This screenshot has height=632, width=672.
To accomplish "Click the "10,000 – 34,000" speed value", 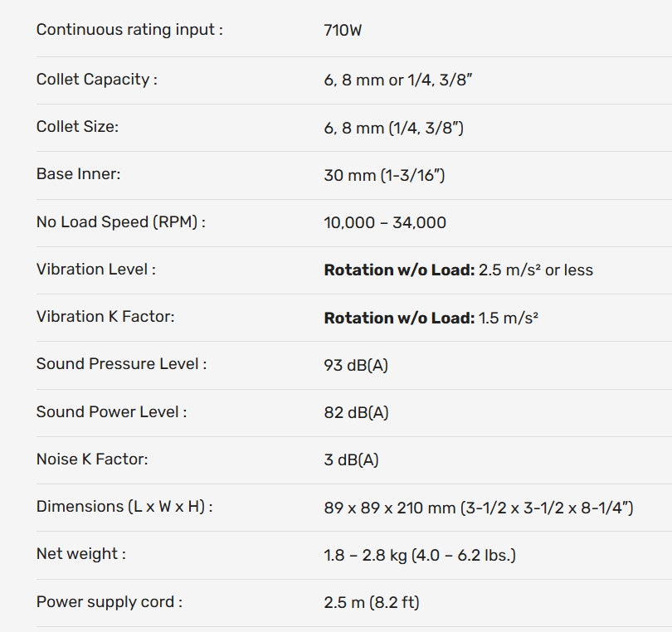I will pyautogui.click(x=385, y=222).
